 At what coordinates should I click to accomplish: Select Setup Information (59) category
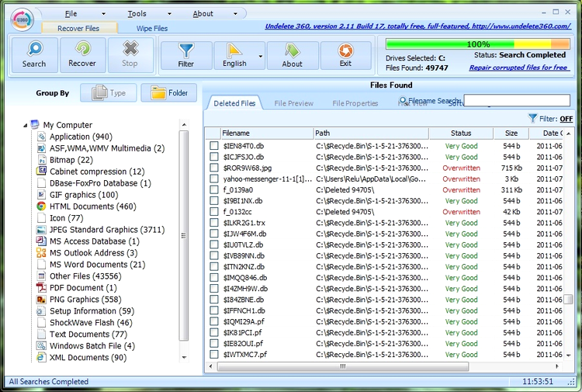click(92, 311)
